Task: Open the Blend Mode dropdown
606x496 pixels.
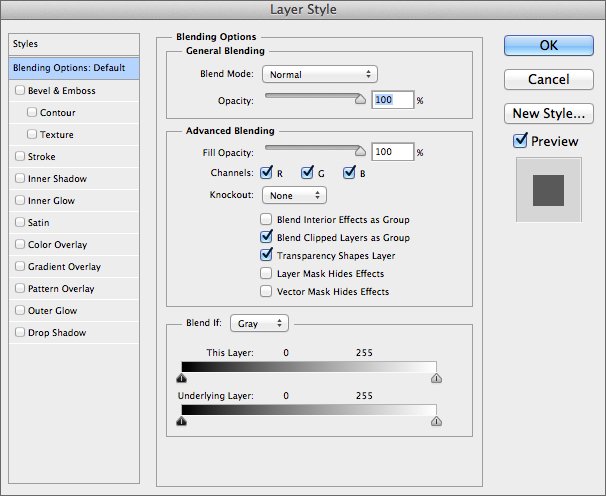Action: click(x=320, y=74)
